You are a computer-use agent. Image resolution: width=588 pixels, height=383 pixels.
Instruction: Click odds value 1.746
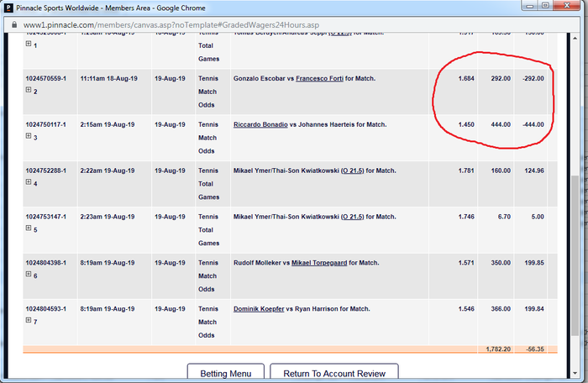(466, 217)
